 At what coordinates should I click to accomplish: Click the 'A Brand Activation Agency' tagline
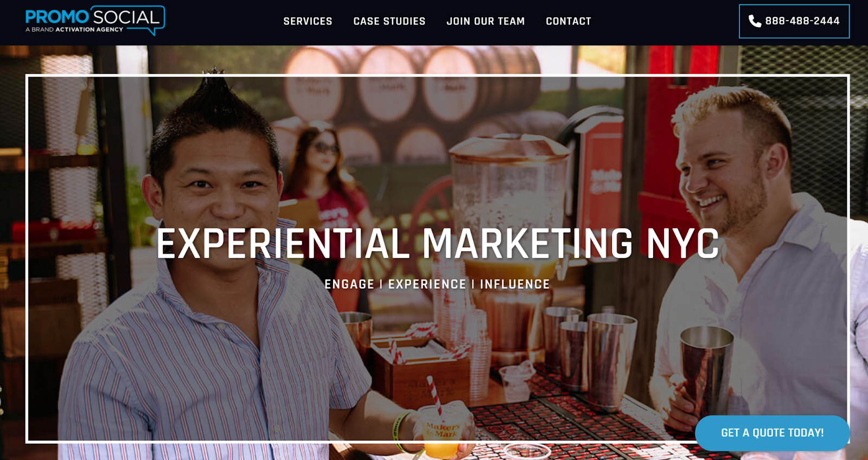pos(74,29)
